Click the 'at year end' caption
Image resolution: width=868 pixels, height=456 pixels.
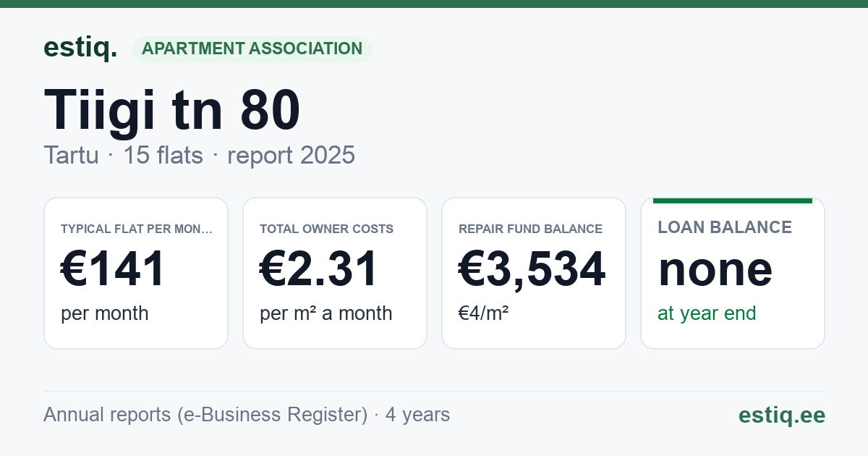tap(707, 313)
